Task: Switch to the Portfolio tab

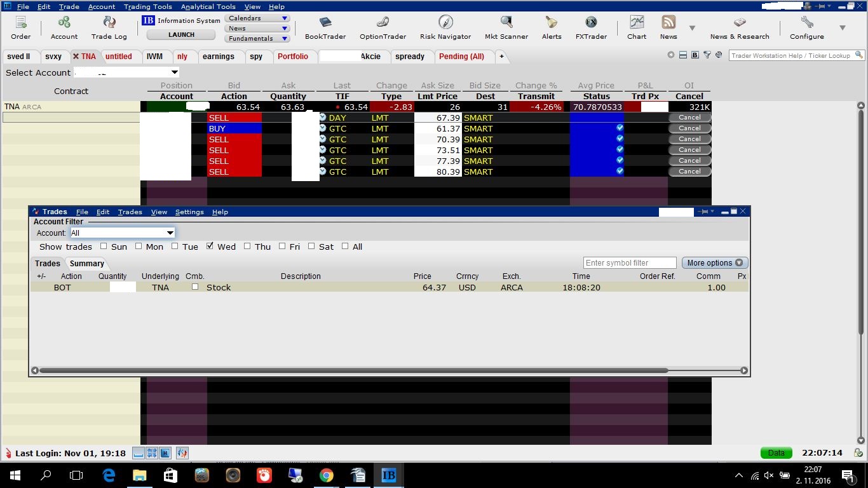Action: 293,57
